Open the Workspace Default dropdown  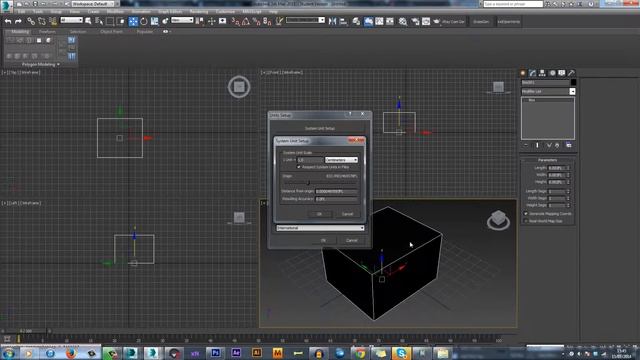pyautogui.click(x=93, y=4)
